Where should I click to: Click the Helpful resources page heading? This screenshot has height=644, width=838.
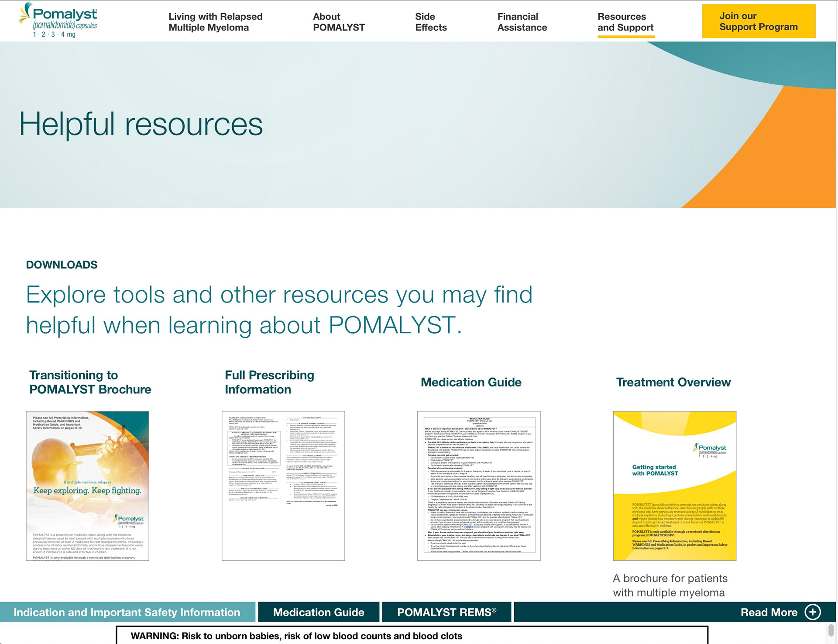141,124
